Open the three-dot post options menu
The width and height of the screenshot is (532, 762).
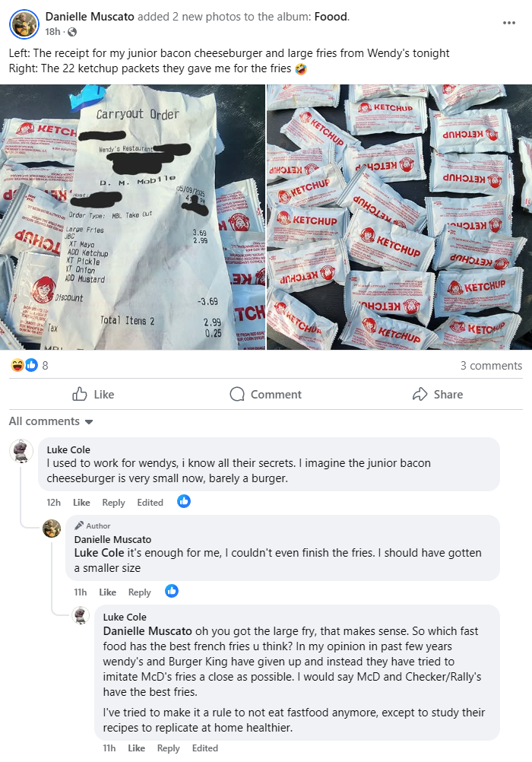[x=508, y=23]
